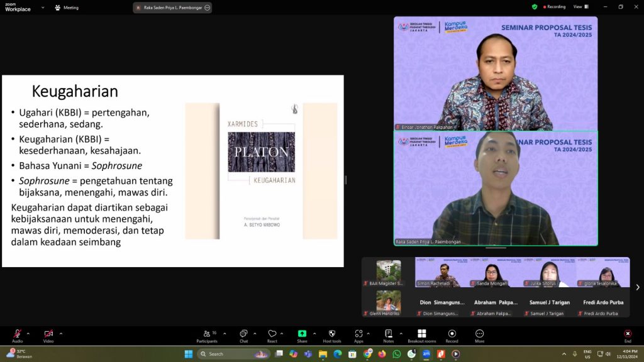
Task: Select Binsar Jonathan Pakpahan video tile
Action: pos(496,74)
